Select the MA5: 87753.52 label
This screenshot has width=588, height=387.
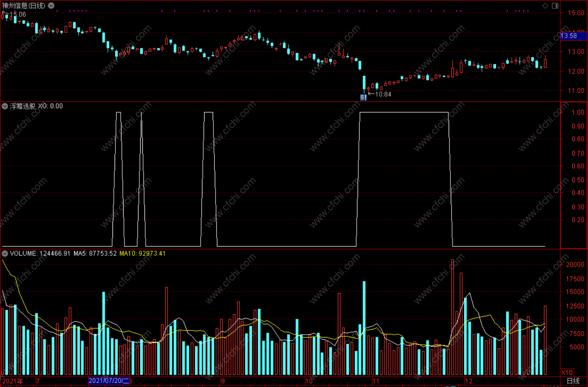[x=95, y=253]
